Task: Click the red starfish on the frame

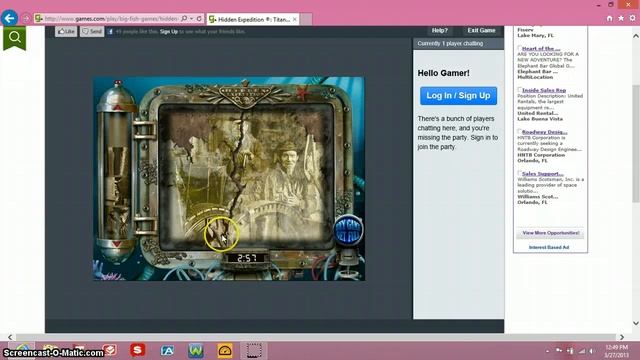Action: (x=303, y=93)
